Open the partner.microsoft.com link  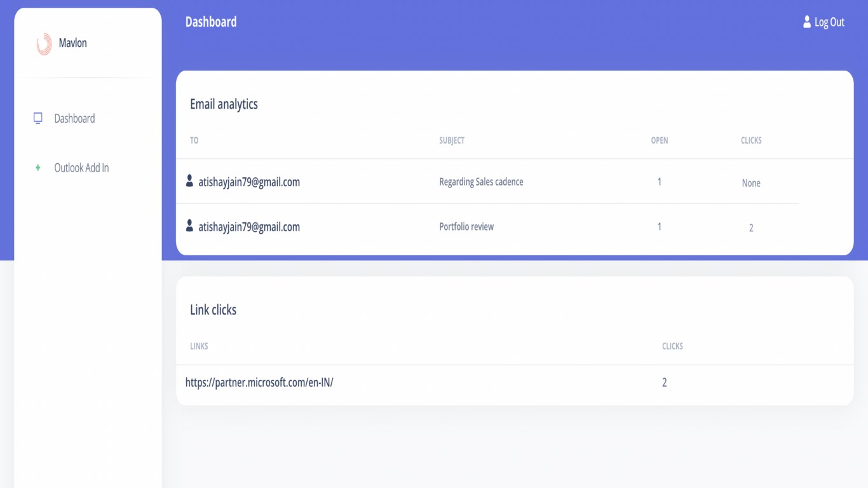[x=259, y=383]
